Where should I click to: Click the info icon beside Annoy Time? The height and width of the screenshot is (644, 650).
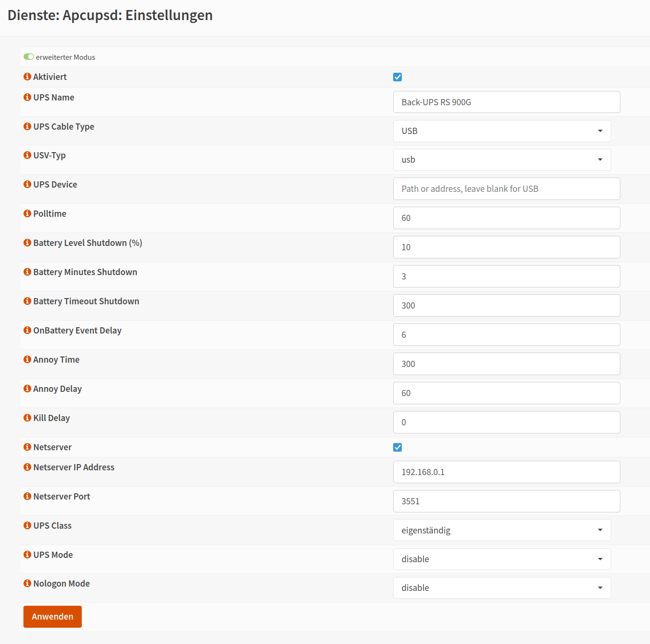27,359
